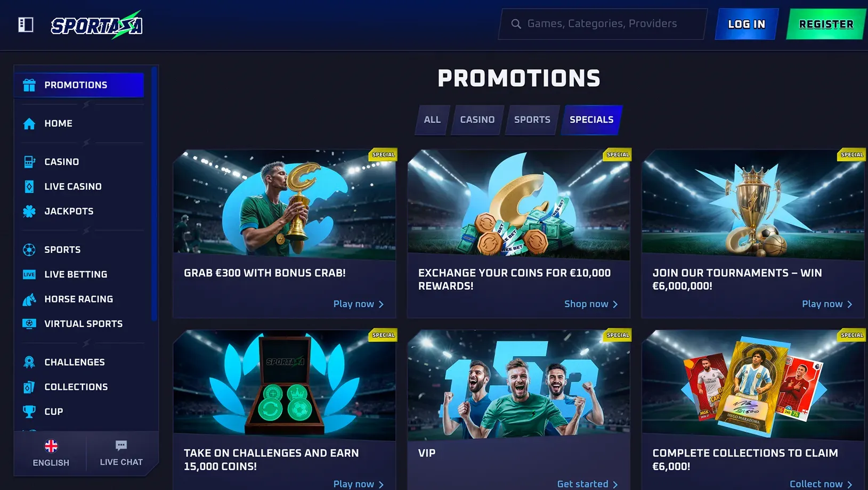Open the English language selector flag
868x490 pixels.
pos(51,446)
